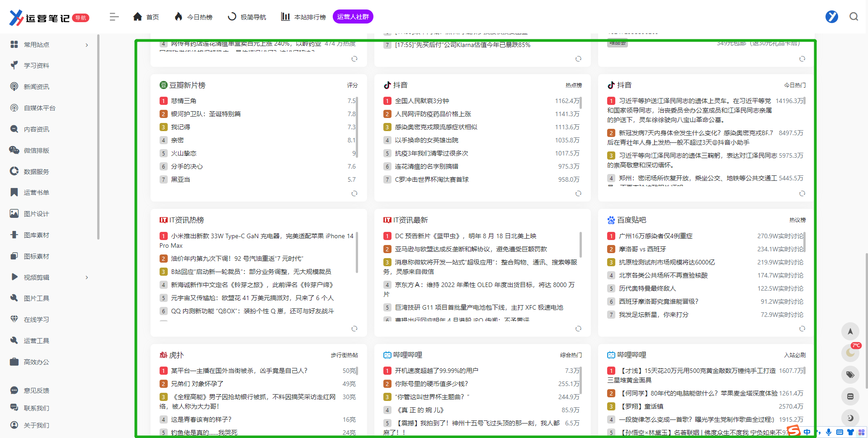This screenshot has width=868, height=438.
Task: Click the floating card-style icon button
Action: 850,396
